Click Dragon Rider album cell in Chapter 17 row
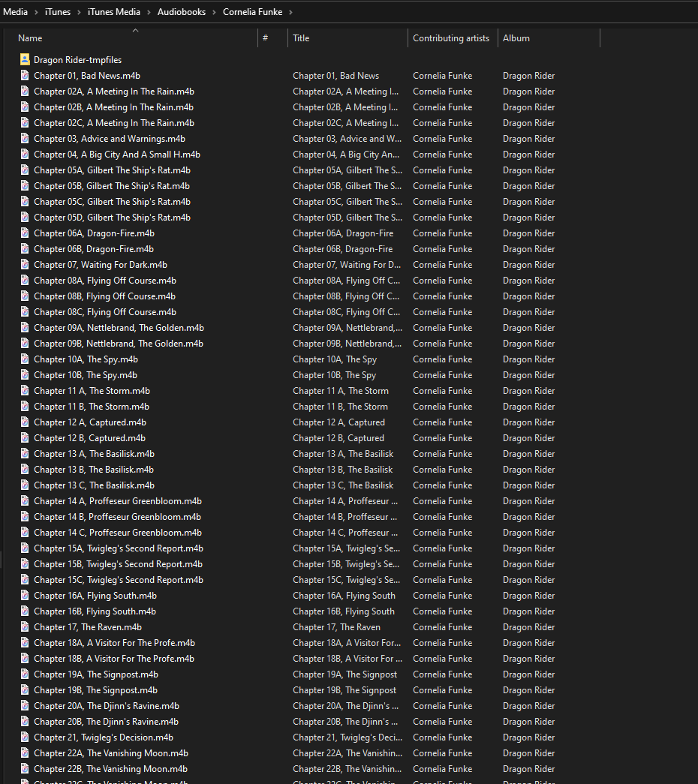The image size is (698, 784). [x=529, y=626]
